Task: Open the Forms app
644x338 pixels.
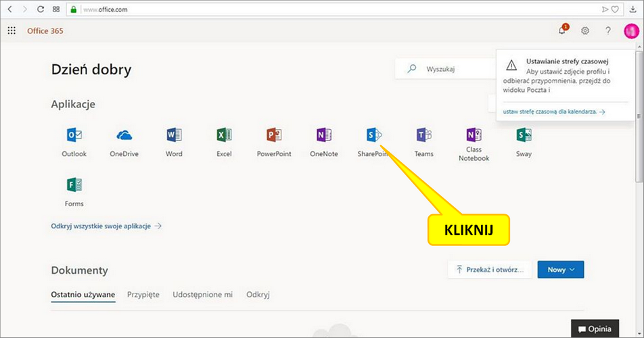Action: 74,192
